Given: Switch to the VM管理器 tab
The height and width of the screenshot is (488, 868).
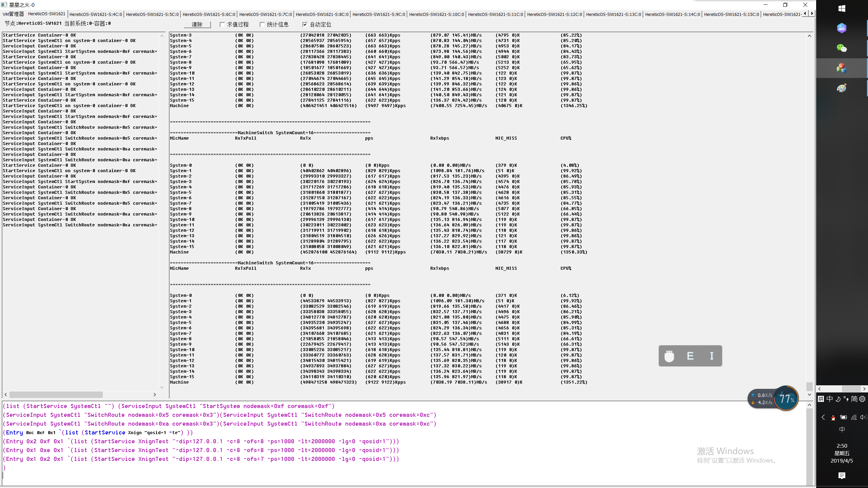Looking at the screenshot, I should click(x=13, y=14).
